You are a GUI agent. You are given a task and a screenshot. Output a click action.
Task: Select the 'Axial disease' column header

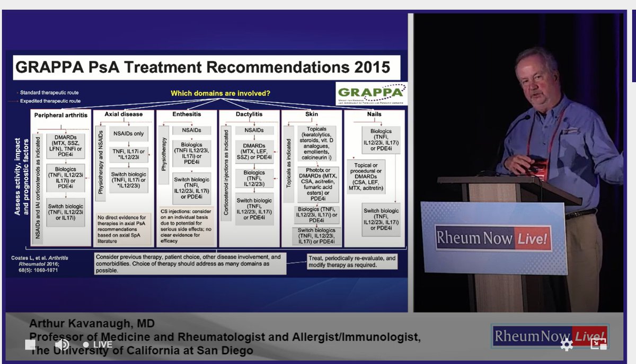pos(122,114)
